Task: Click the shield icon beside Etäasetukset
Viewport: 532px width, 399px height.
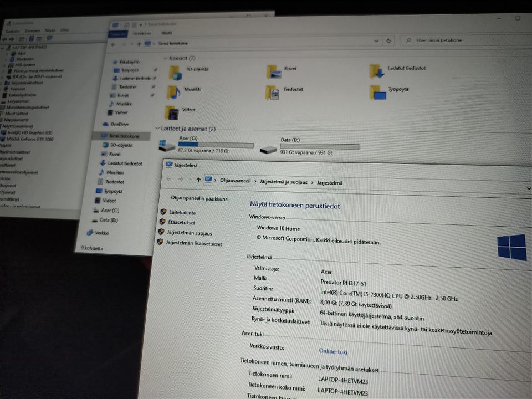Action: click(x=162, y=222)
